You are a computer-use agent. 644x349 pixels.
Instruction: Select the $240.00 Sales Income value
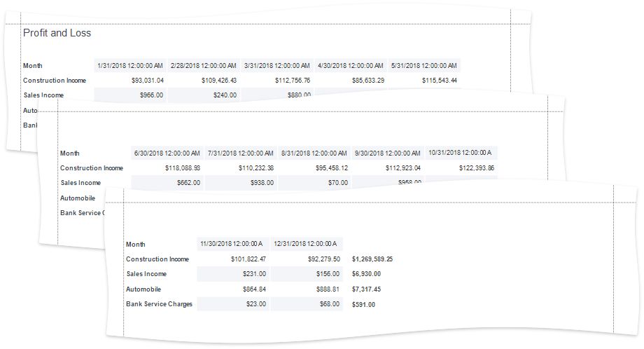click(x=225, y=95)
